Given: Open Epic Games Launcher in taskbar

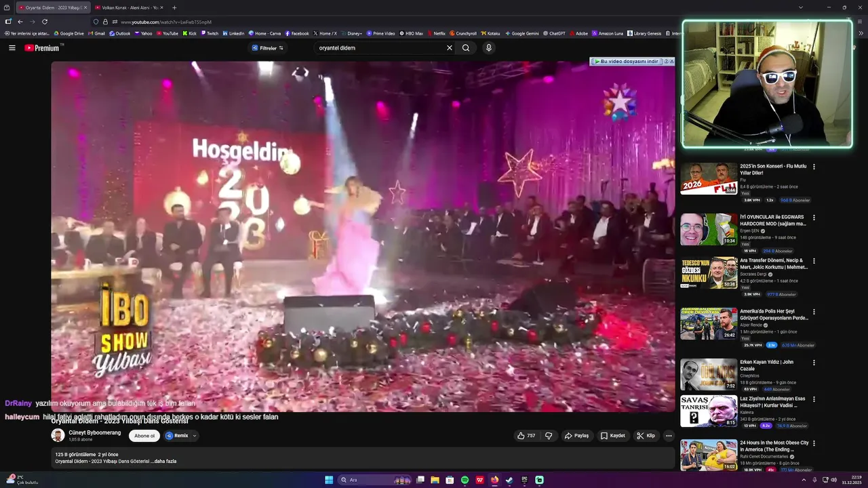Looking at the screenshot, I should pyautogui.click(x=524, y=480).
